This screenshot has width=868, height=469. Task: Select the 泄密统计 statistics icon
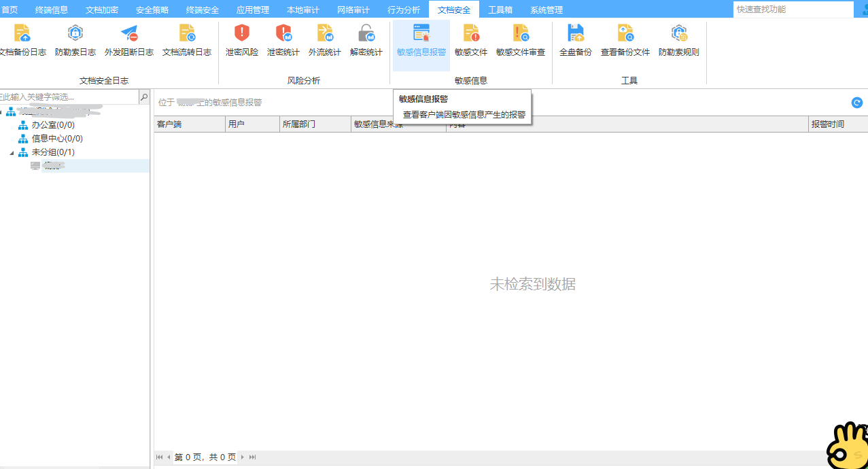point(283,37)
